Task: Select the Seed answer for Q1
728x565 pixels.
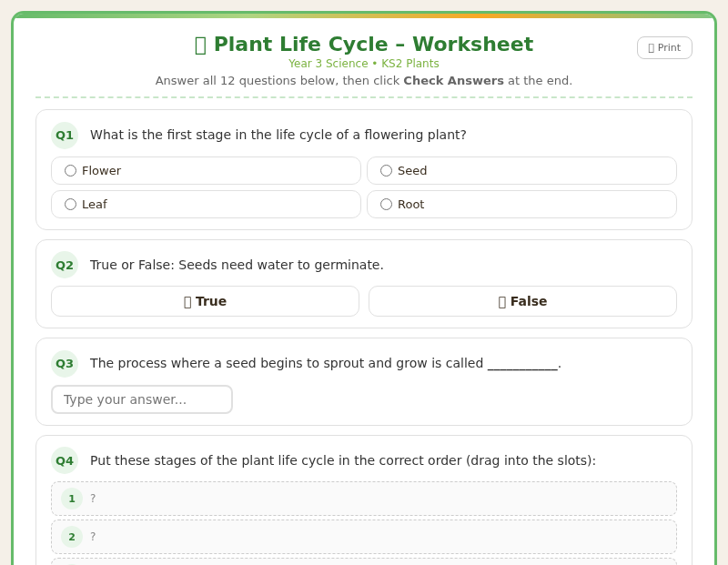Action: click(x=521, y=170)
